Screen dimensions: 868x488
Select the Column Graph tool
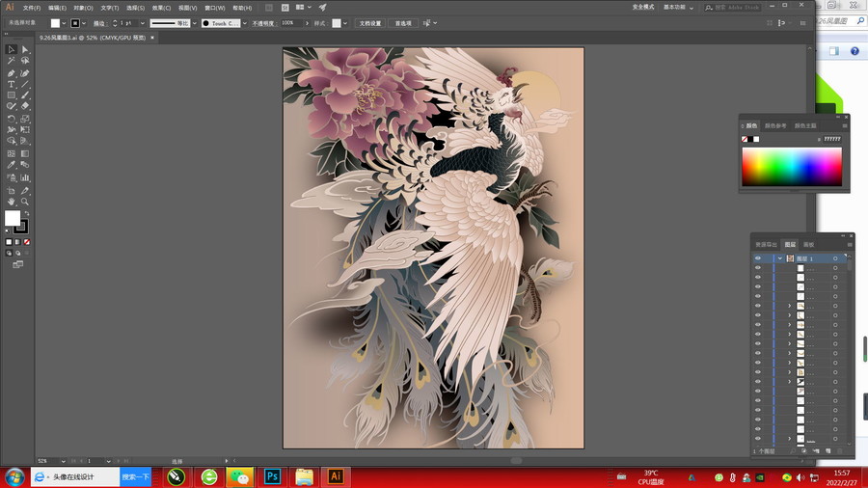coord(25,177)
